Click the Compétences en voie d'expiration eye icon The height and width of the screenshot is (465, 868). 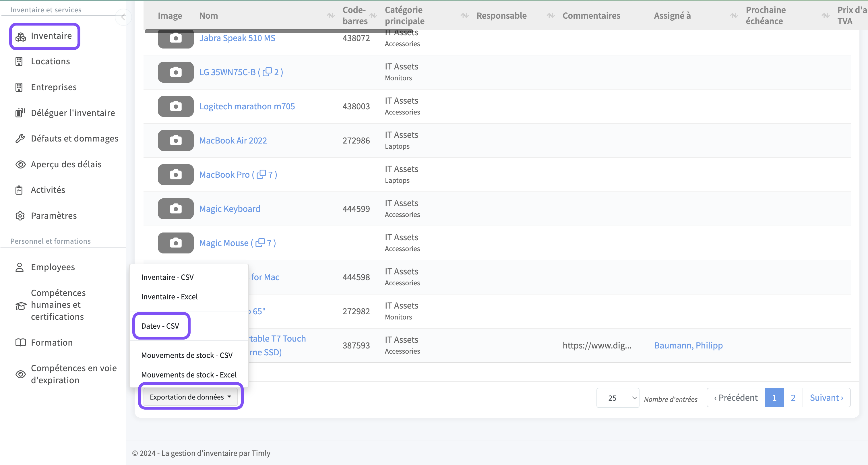[21, 374]
